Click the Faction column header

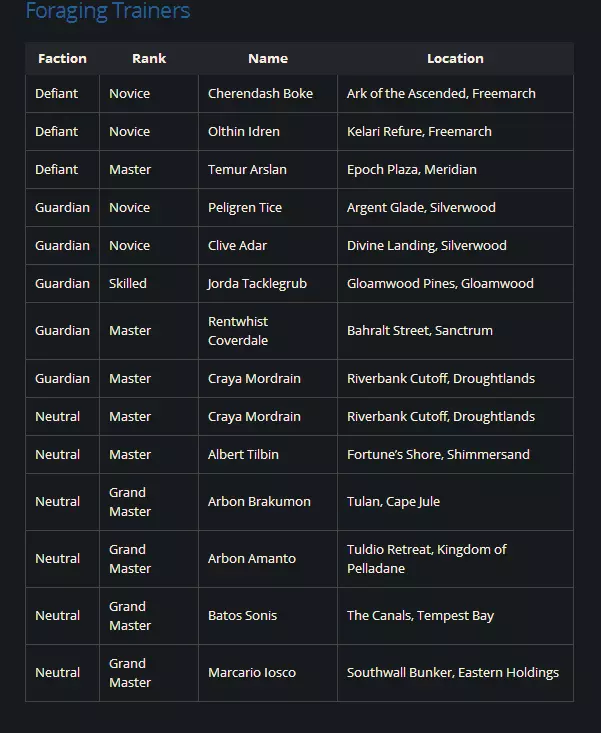click(62, 58)
